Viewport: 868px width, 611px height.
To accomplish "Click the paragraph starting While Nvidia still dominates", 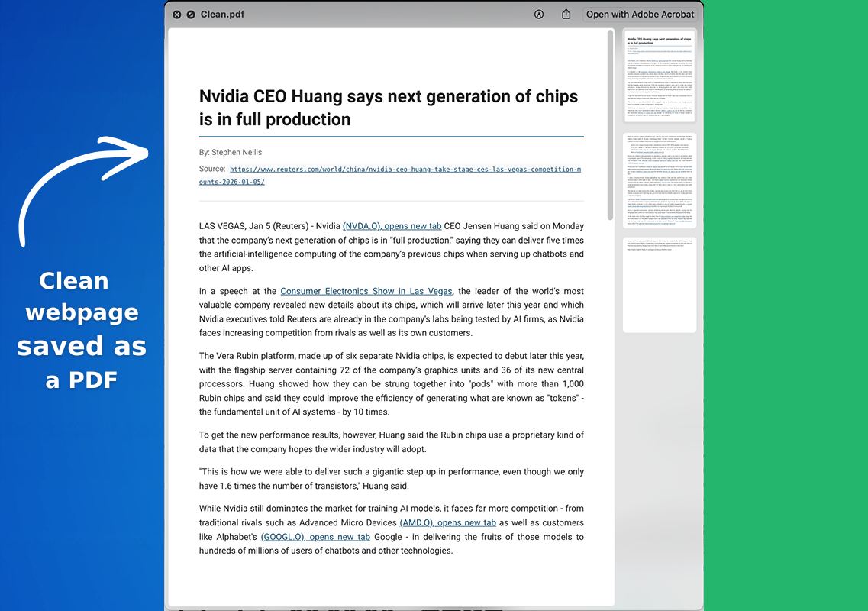I will pos(392,529).
